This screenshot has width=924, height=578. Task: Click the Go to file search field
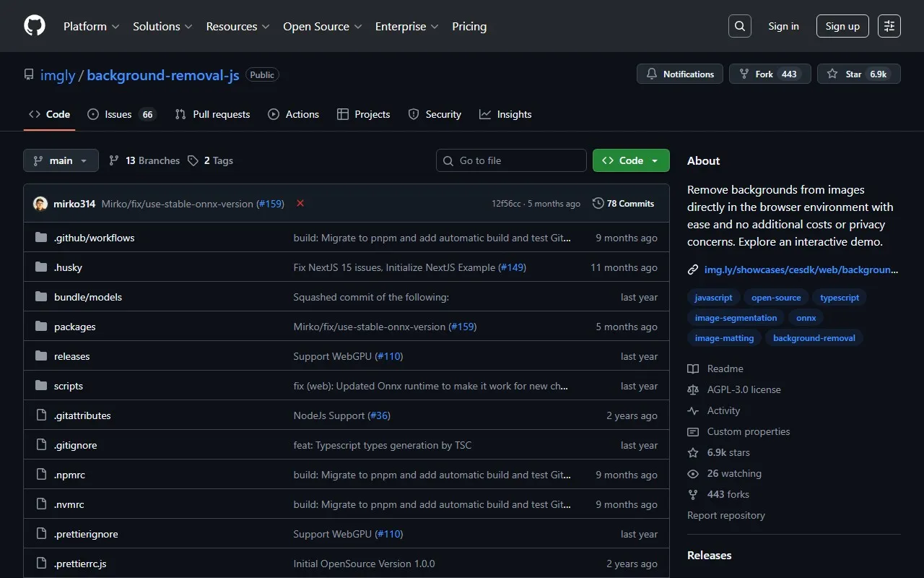[x=511, y=160]
